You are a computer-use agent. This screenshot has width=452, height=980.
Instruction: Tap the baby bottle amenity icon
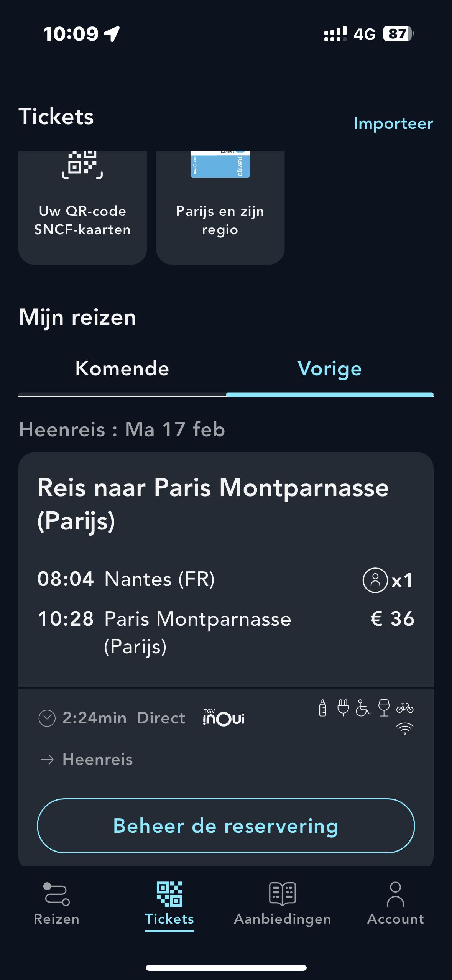(323, 708)
